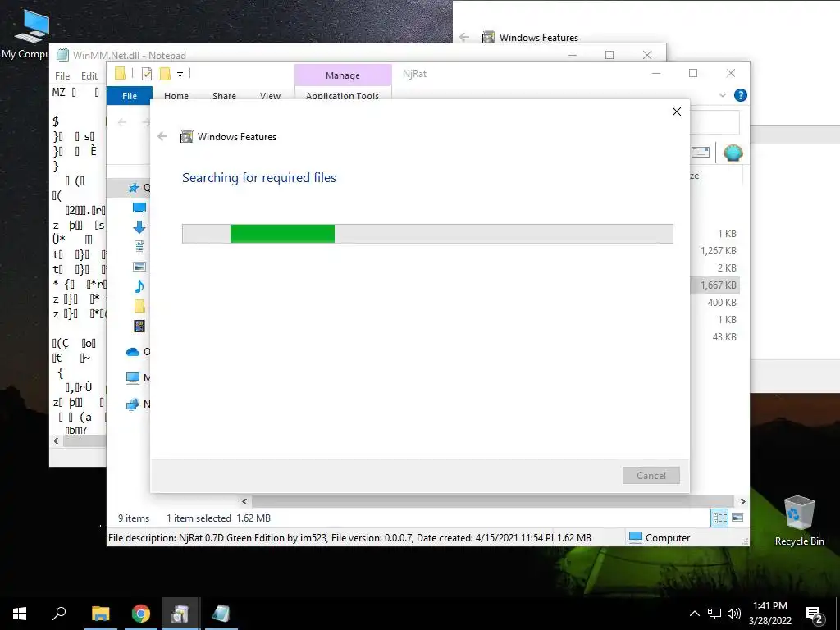Select Music note icon in navigation pane

(139, 286)
